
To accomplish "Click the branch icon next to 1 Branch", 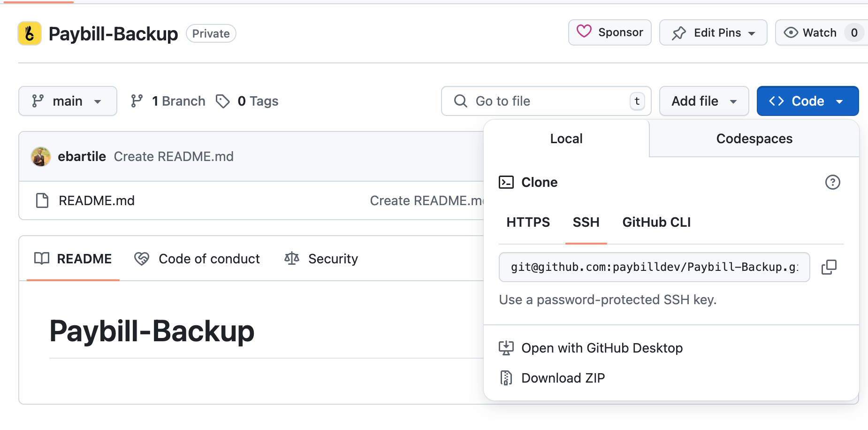I will [x=137, y=100].
